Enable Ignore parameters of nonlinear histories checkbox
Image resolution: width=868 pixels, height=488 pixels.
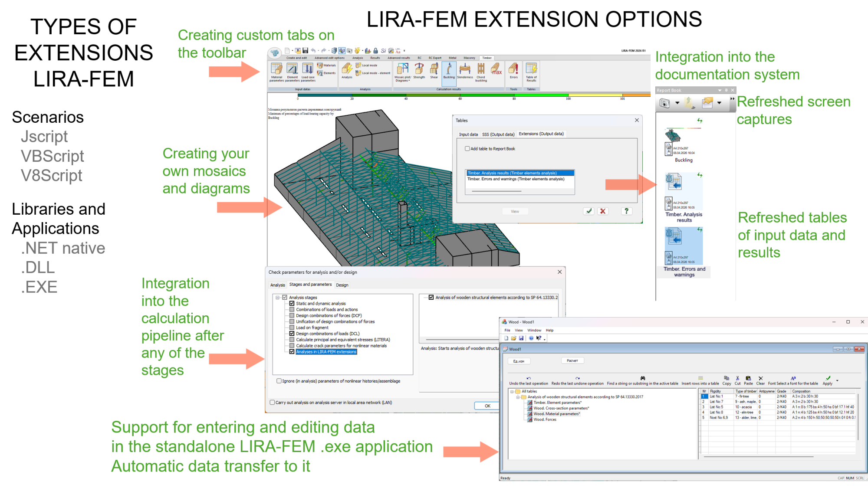pyautogui.click(x=279, y=381)
